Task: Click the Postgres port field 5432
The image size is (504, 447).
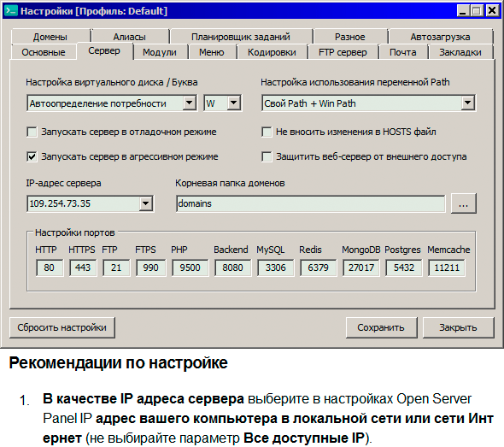Action: pos(404,268)
